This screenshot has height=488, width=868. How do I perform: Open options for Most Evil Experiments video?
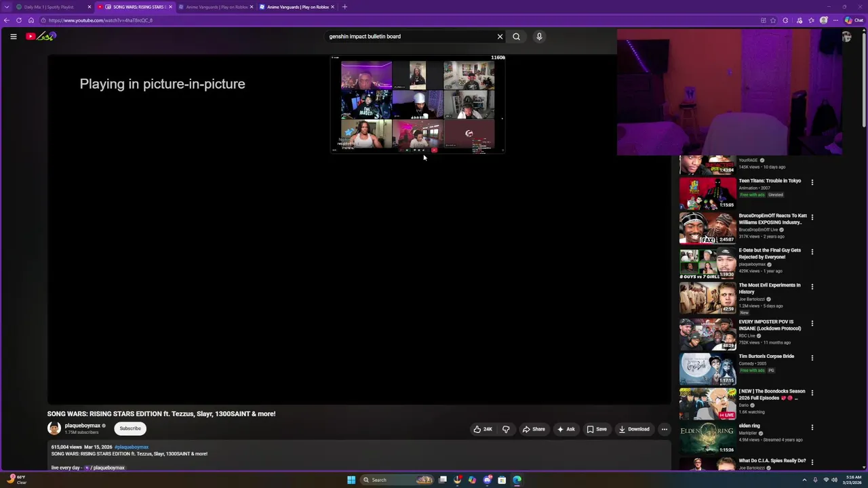(812, 287)
